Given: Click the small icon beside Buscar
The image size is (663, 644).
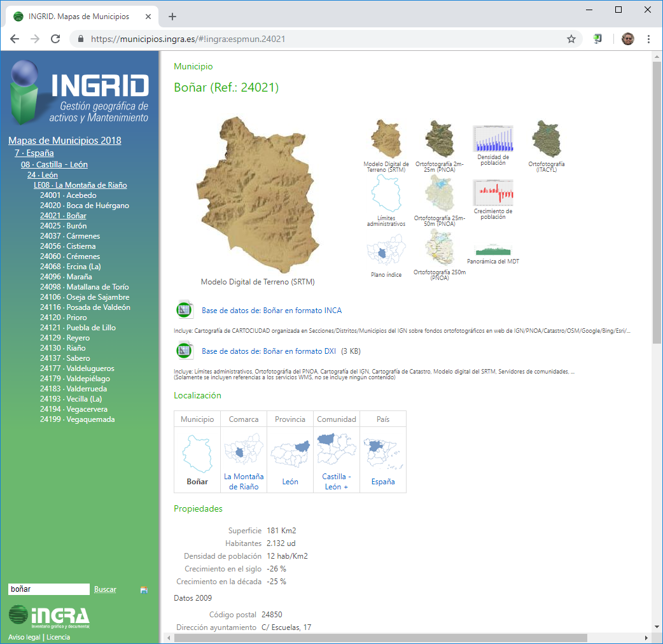Looking at the screenshot, I should (x=144, y=590).
